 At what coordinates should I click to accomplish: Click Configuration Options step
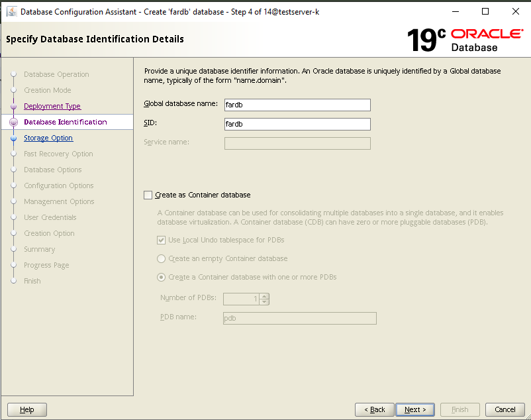(58, 185)
